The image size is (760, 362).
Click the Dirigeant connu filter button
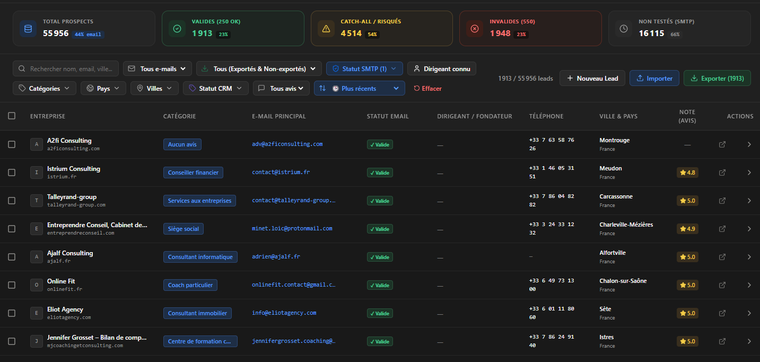pyautogui.click(x=442, y=69)
